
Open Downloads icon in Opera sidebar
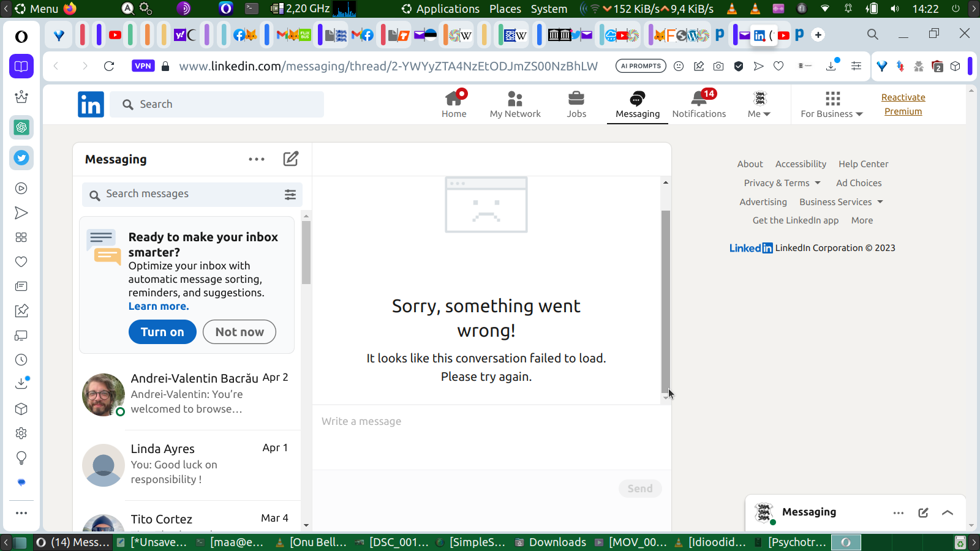[x=21, y=383]
